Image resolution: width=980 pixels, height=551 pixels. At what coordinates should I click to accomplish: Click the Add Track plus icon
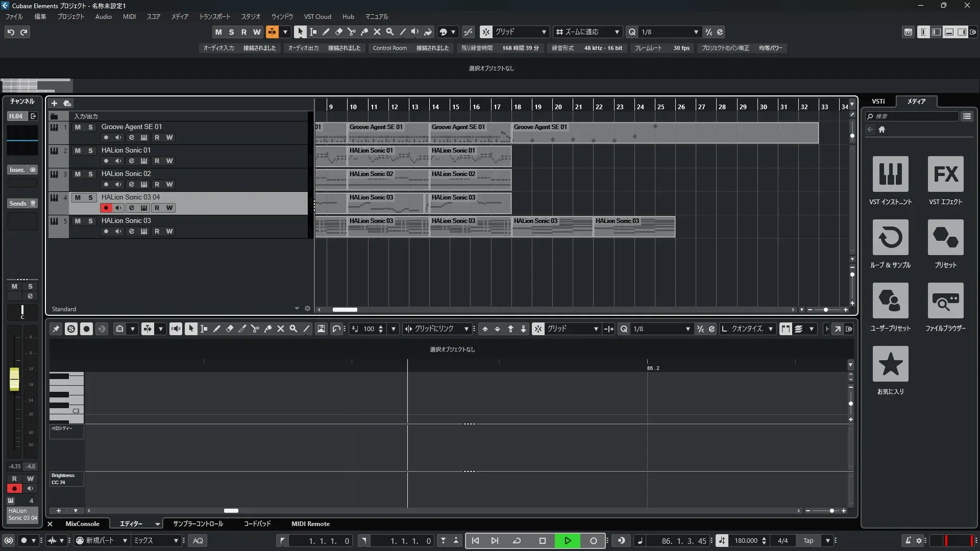(x=54, y=104)
